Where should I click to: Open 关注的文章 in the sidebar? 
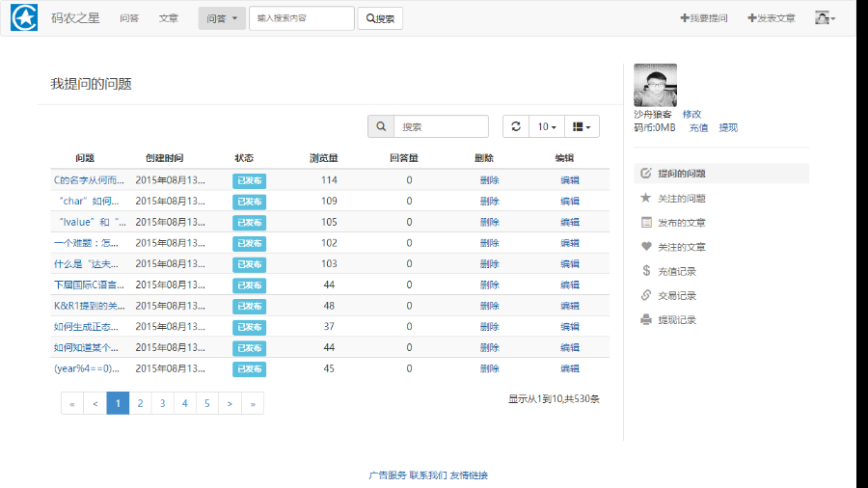(x=681, y=247)
